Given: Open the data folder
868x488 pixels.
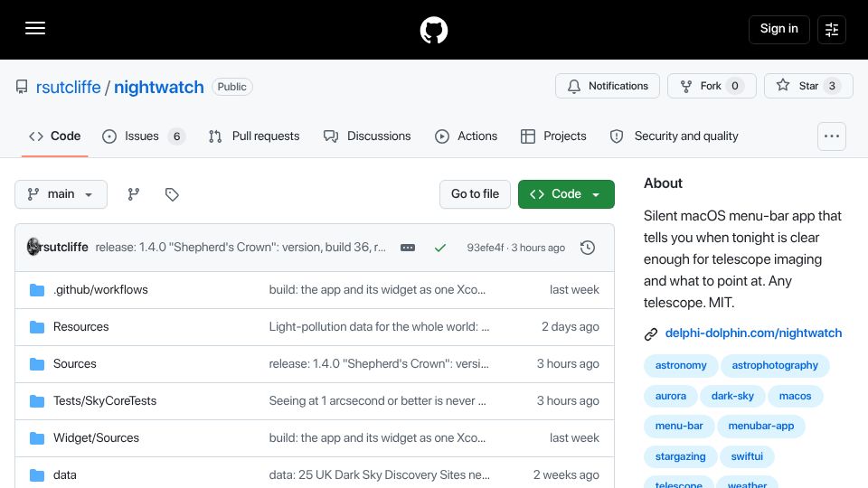Looking at the screenshot, I should pos(65,475).
